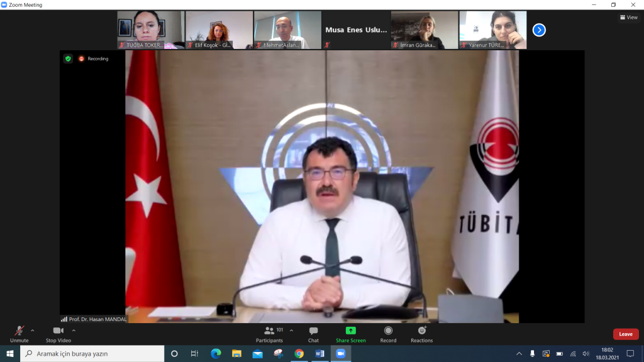Open the Windows Start menu

click(9, 353)
